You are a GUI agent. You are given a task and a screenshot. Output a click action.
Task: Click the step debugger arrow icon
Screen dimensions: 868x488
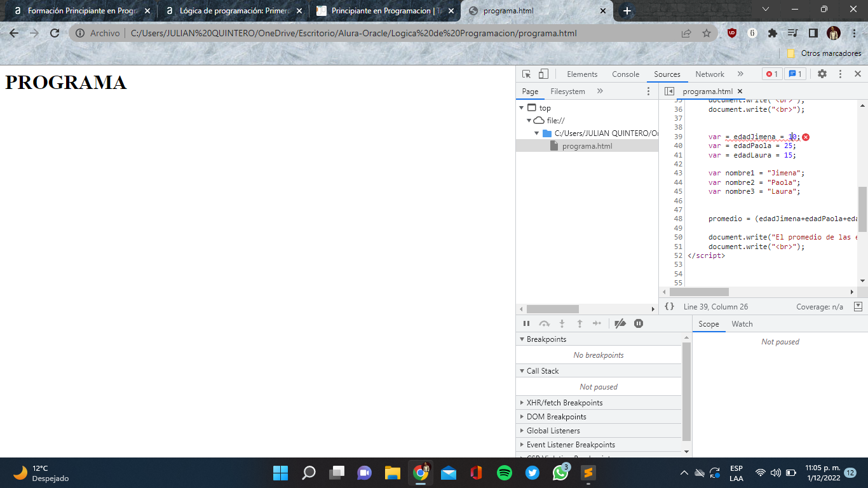tap(597, 323)
